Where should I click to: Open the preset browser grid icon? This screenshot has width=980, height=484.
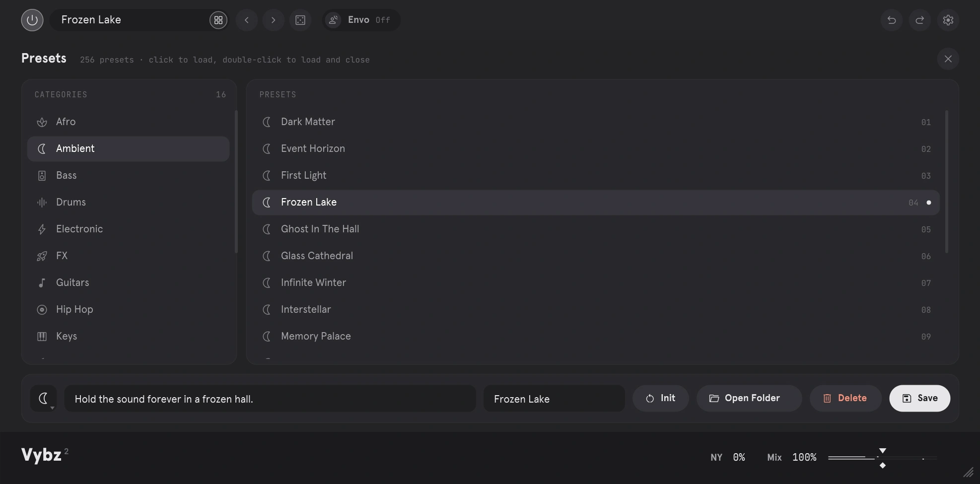click(218, 20)
